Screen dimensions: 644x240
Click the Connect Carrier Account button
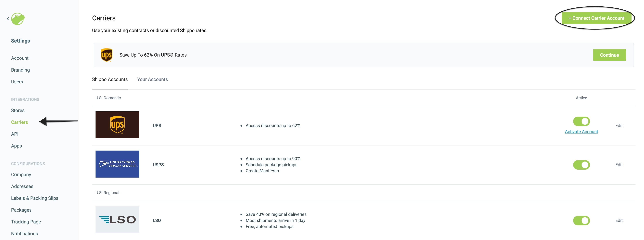point(596,18)
